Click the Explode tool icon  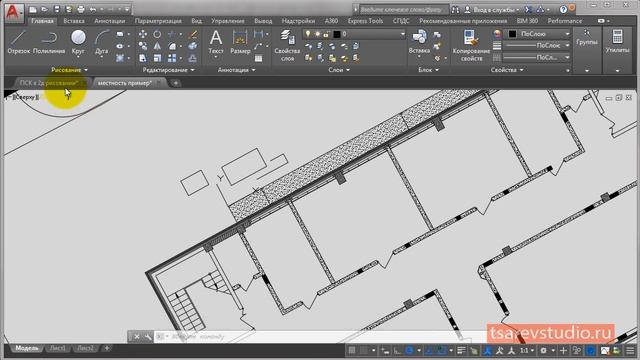coord(193,46)
